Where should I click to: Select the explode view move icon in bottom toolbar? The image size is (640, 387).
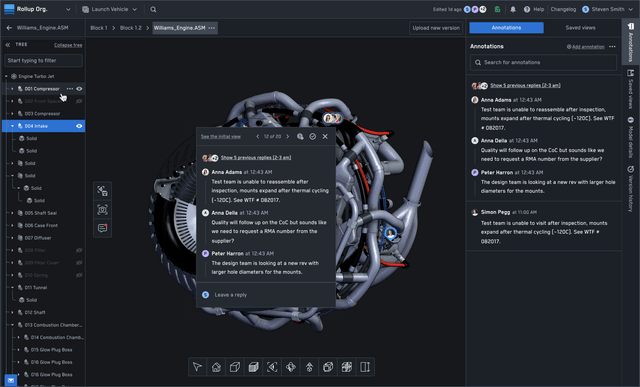[x=291, y=367]
